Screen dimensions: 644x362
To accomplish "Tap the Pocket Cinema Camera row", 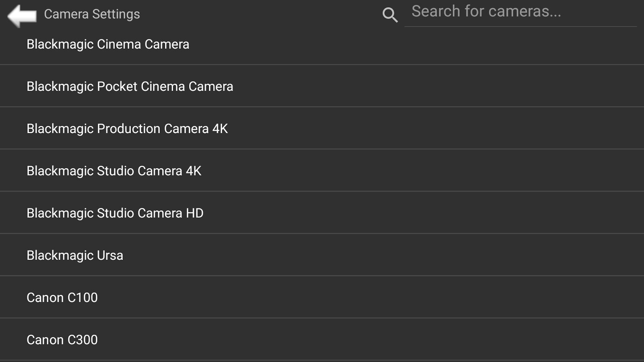I will point(322,86).
